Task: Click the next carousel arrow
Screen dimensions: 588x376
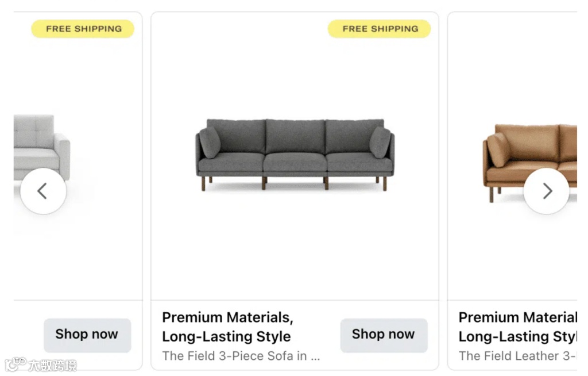Action: coord(546,191)
